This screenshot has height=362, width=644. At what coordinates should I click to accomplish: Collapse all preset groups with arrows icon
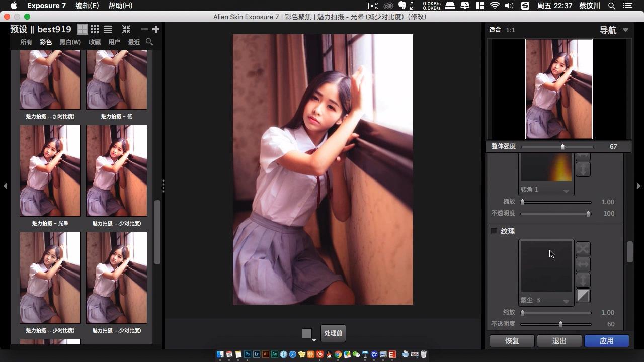coord(126,29)
